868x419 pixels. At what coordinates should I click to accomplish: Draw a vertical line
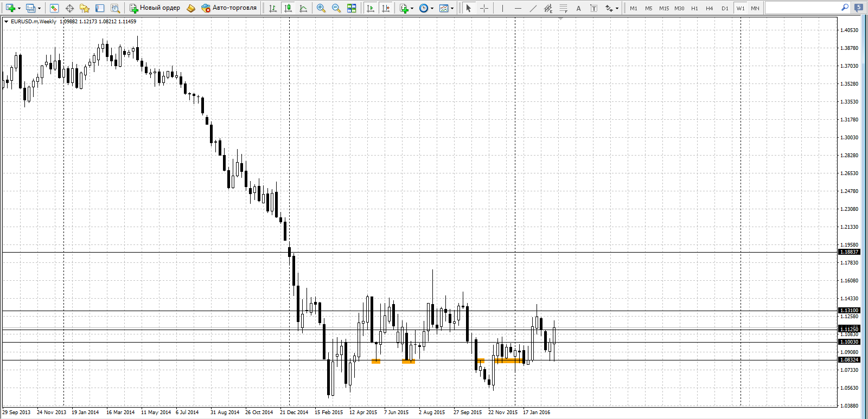coord(502,8)
